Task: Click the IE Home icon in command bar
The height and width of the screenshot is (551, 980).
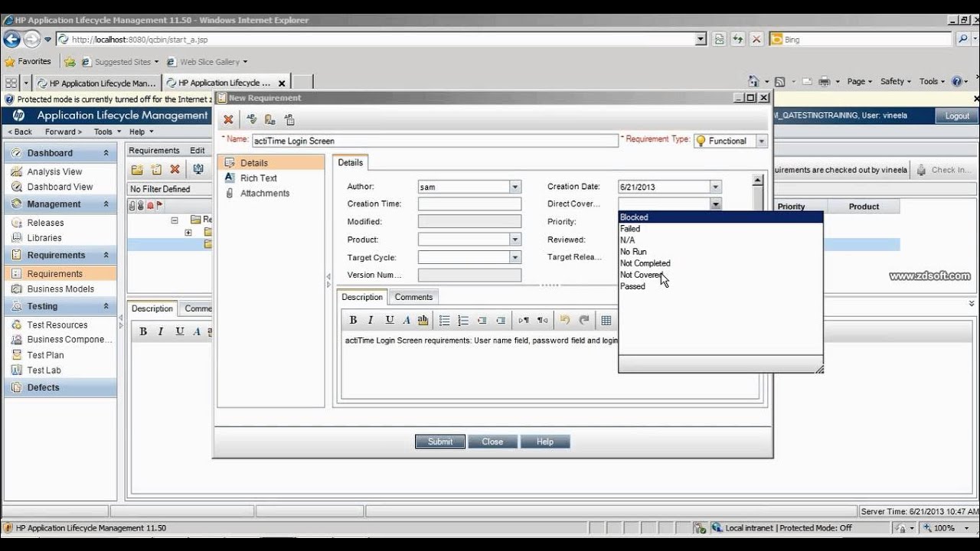Action: (x=753, y=81)
